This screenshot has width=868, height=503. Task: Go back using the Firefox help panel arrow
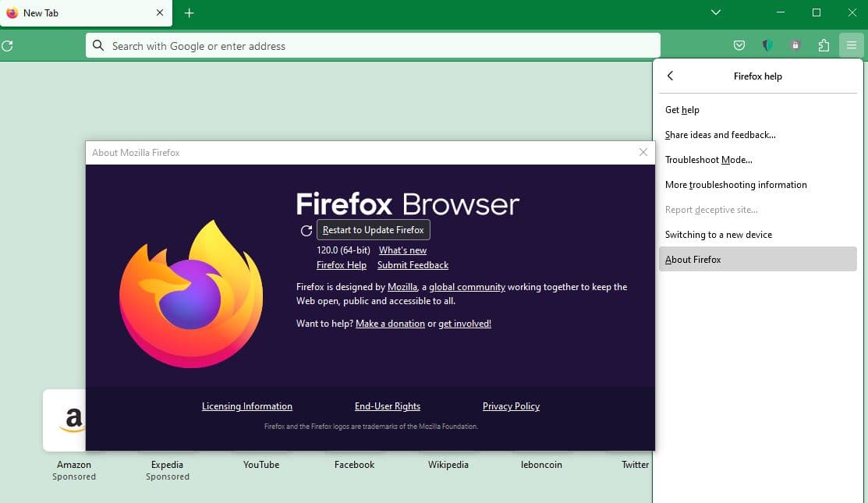[670, 76]
